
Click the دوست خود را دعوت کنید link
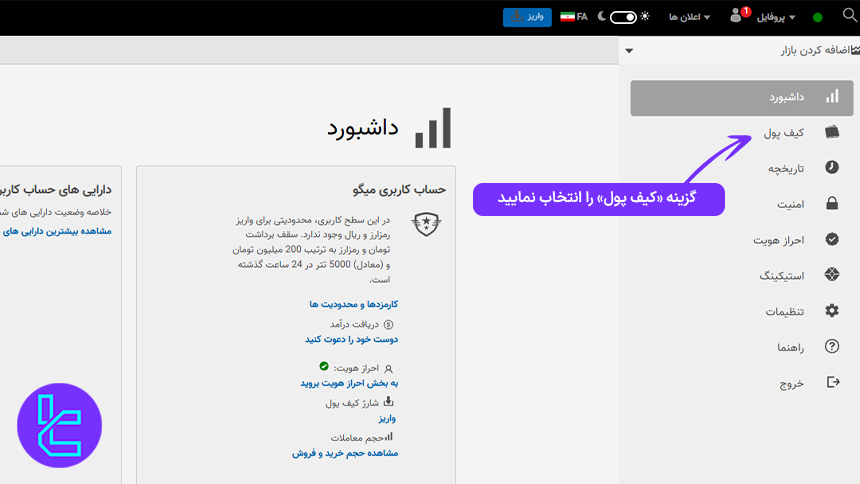click(352, 339)
